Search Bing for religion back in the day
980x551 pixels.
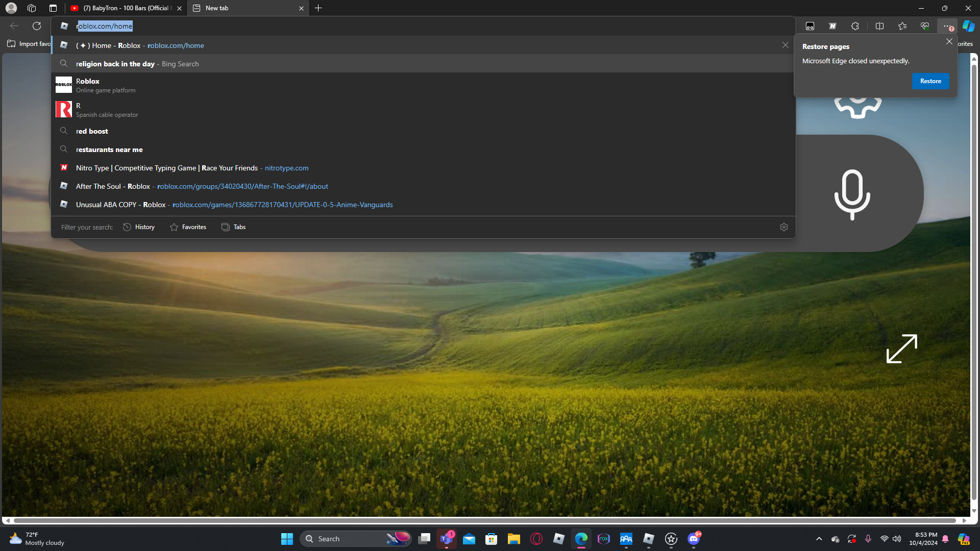point(424,64)
